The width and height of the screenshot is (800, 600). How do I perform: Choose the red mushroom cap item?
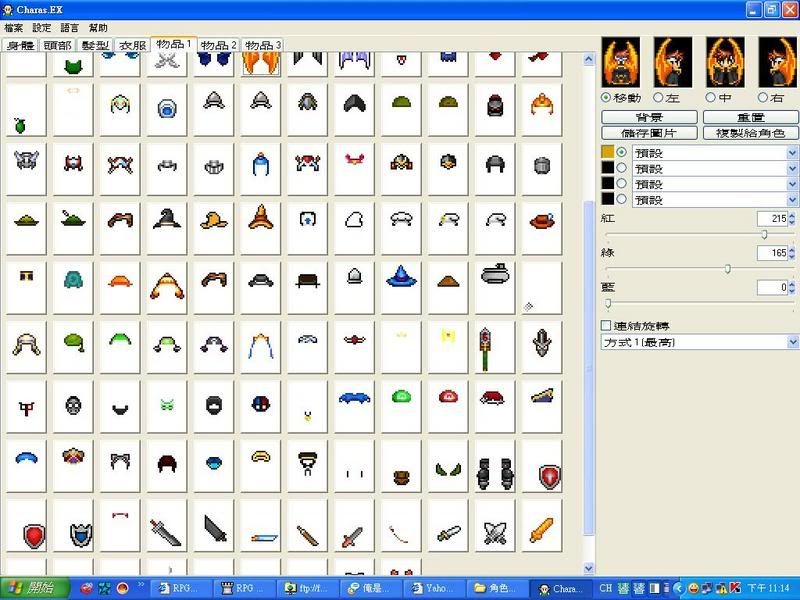[x=447, y=397]
